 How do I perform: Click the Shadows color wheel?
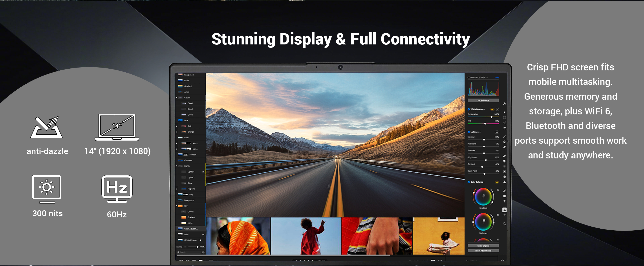[483, 196]
